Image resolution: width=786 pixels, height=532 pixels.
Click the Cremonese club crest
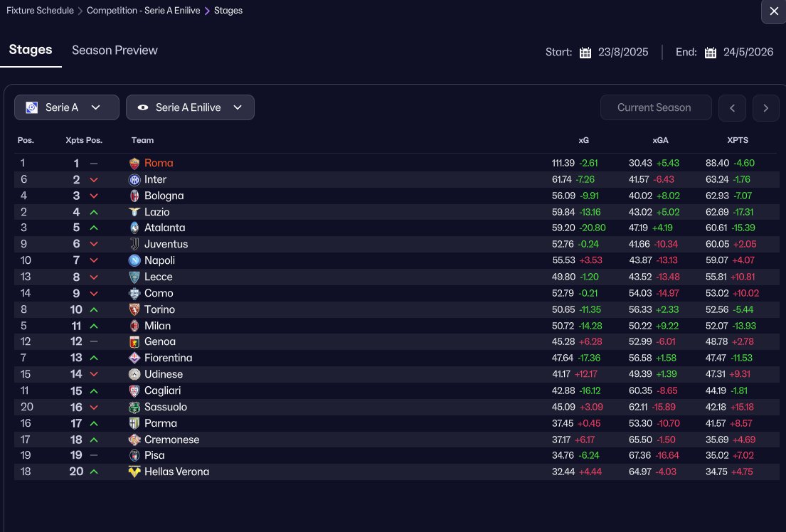[x=134, y=440]
